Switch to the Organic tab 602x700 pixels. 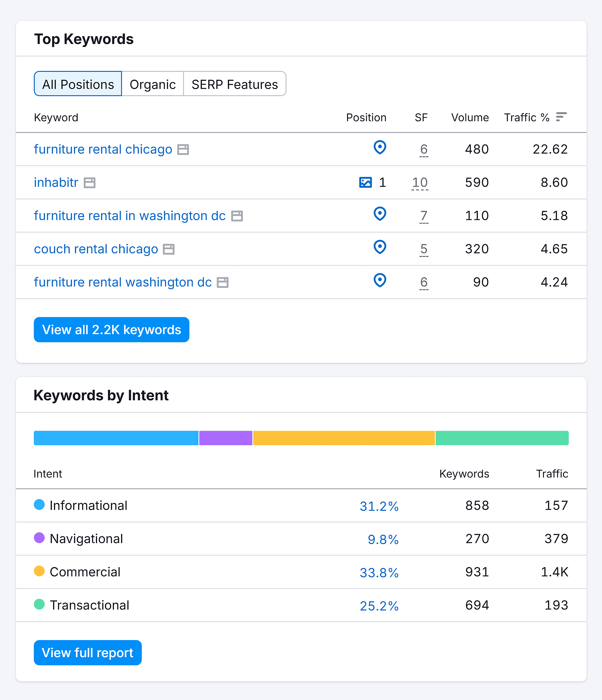click(152, 84)
